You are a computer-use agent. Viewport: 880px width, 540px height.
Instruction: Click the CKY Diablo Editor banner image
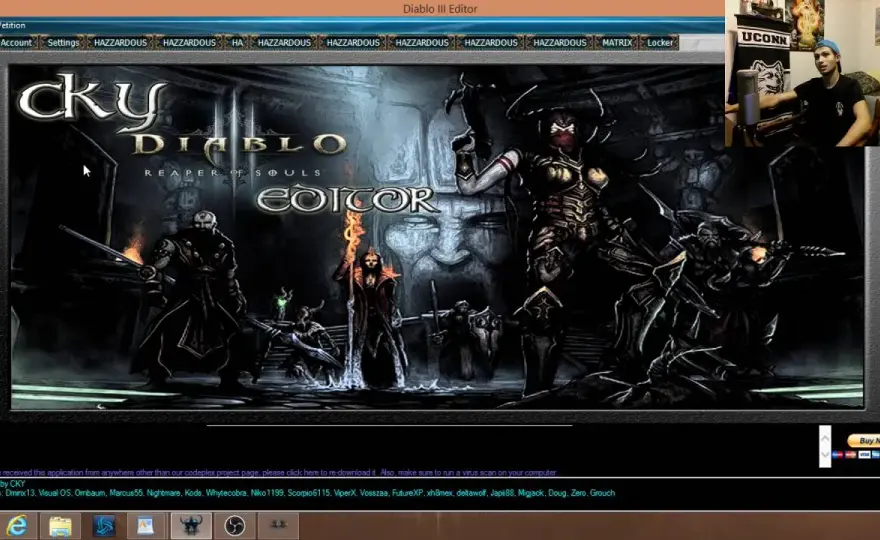tap(437, 236)
